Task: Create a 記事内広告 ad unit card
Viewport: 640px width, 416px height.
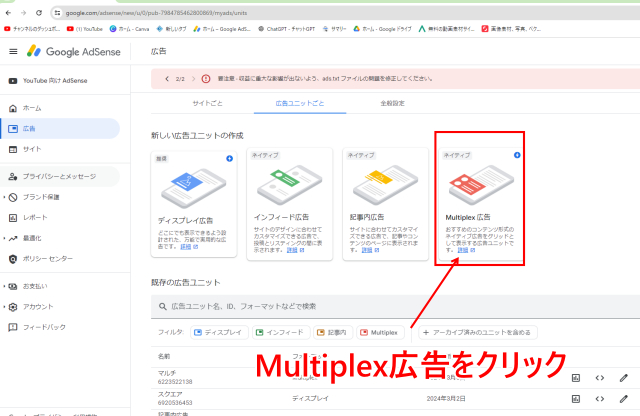Action: (x=386, y=204)
